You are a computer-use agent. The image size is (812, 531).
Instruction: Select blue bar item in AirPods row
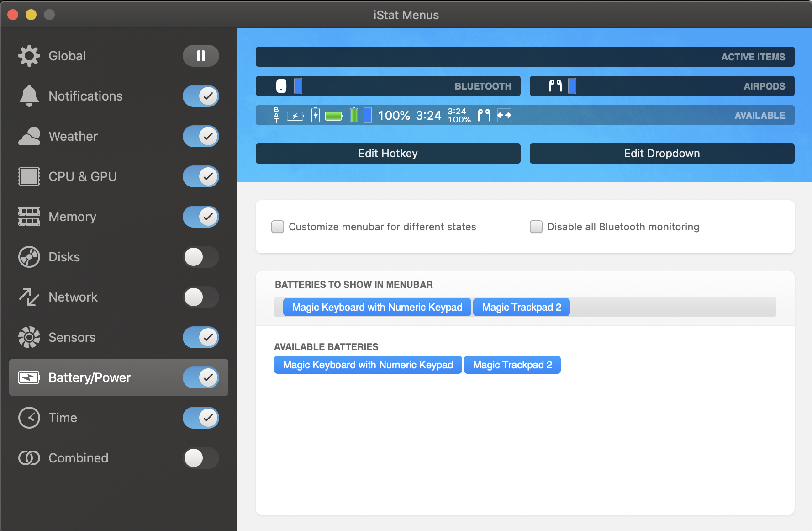tap(572, 86)
